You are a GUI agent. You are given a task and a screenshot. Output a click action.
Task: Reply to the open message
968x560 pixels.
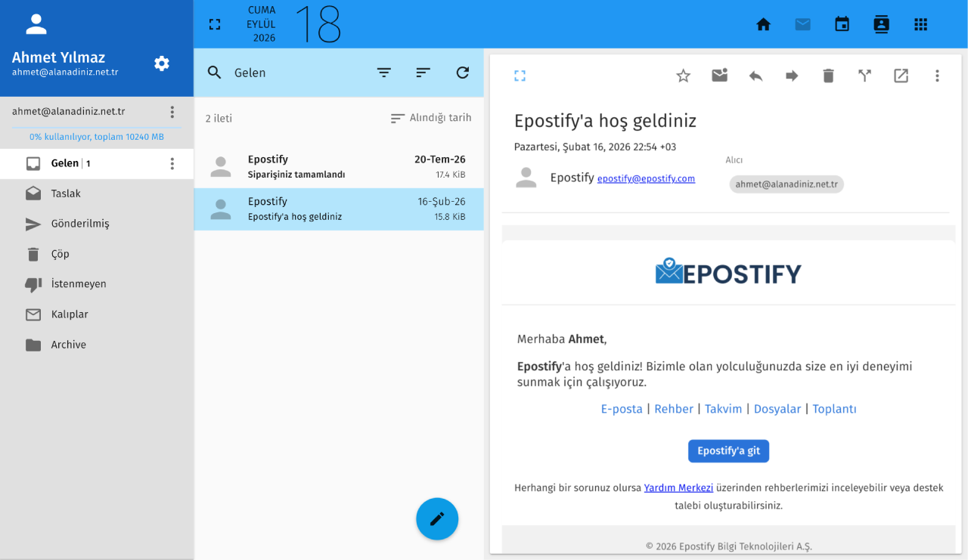click(756, 76)
